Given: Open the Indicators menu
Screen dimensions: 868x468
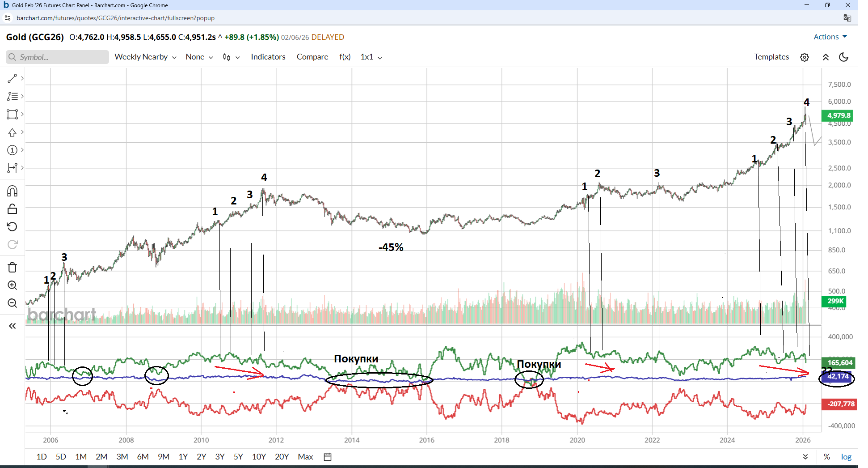Looking at the screenshot, I should 268,57.
